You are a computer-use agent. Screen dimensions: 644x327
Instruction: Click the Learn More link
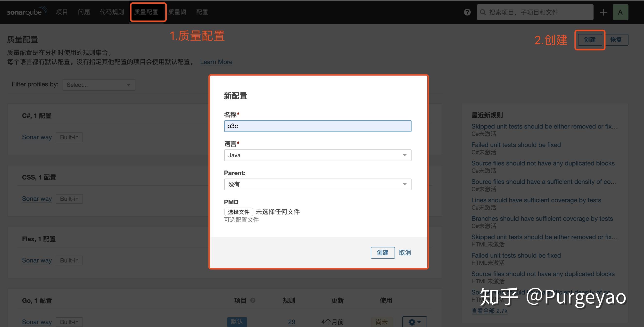point(216,62)
